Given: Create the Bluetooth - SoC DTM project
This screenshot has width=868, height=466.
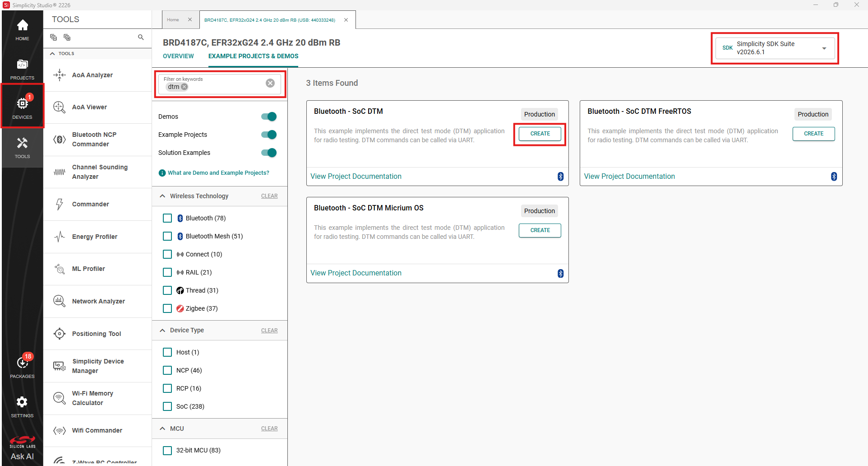Looking at the screenshot, I should [540, 134].
